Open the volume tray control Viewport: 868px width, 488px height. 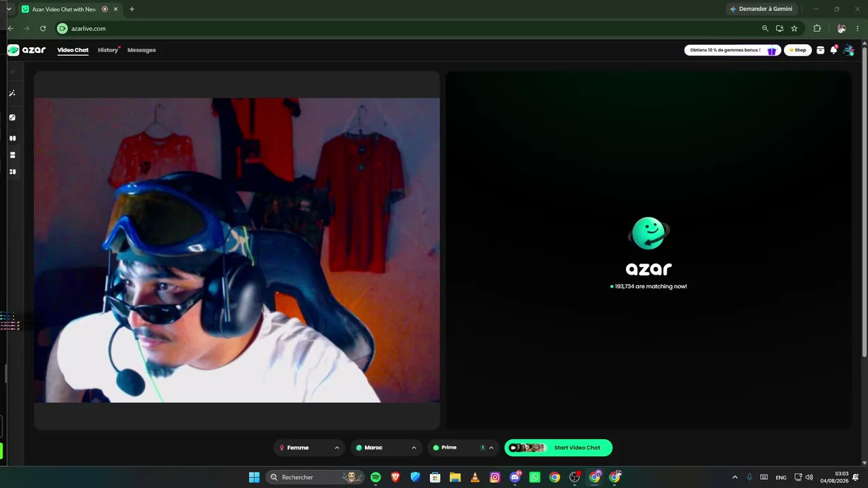[x=809, y=477]
